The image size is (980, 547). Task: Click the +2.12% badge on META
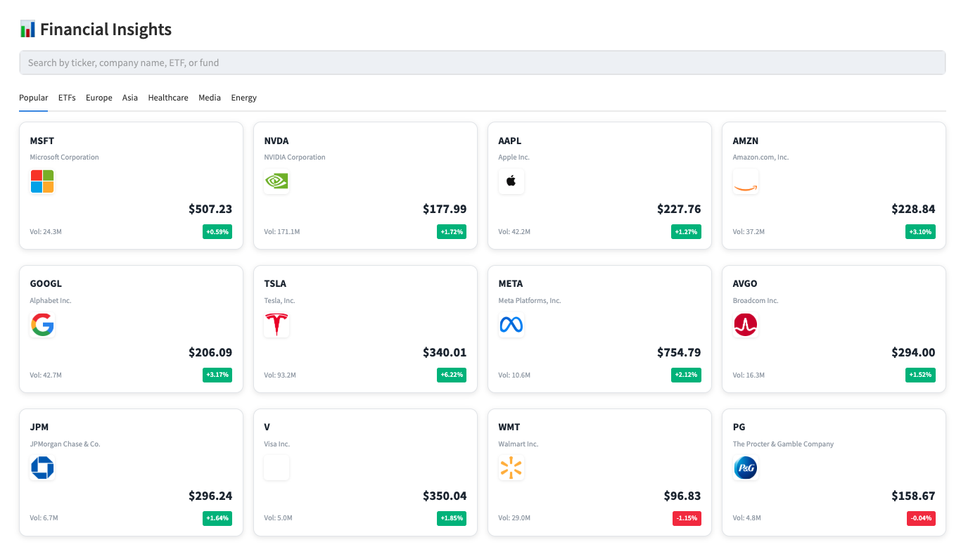(x=686, y=375)
